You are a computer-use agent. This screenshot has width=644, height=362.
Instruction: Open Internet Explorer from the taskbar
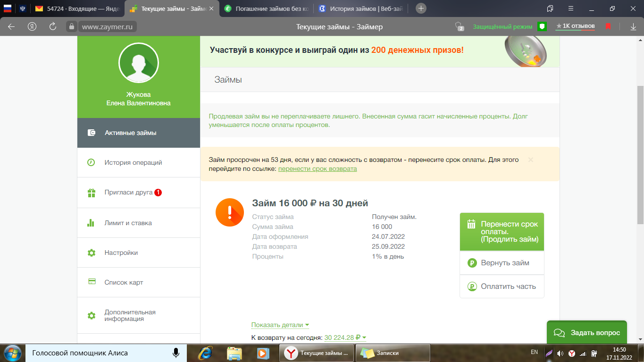click(204, 353)
